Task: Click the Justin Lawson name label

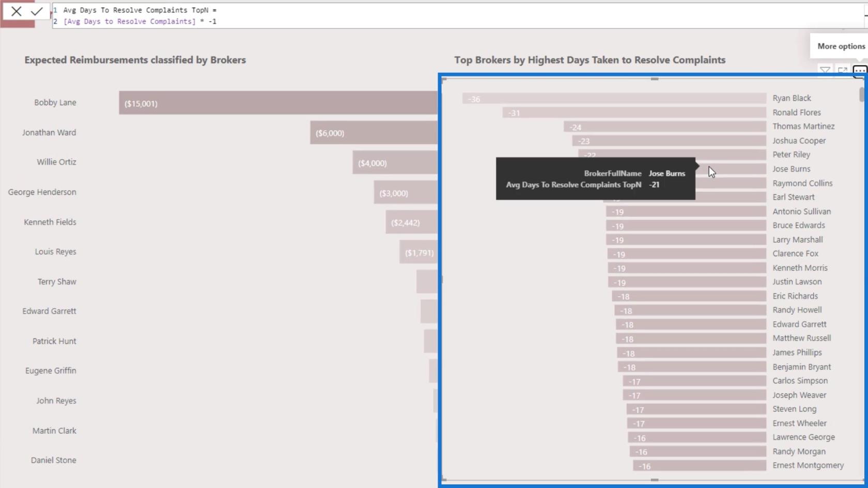Action: pyautogui.click(x=797, y=282)
